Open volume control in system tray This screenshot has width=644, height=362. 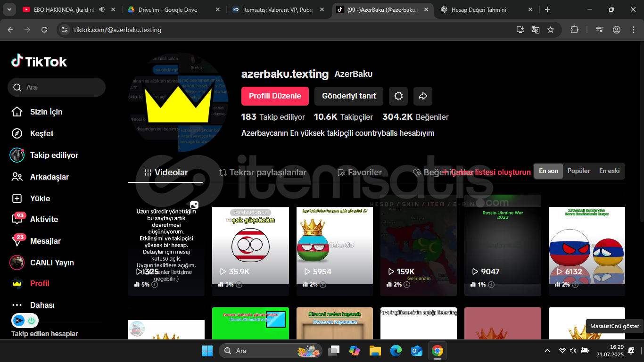click(573, 351)
